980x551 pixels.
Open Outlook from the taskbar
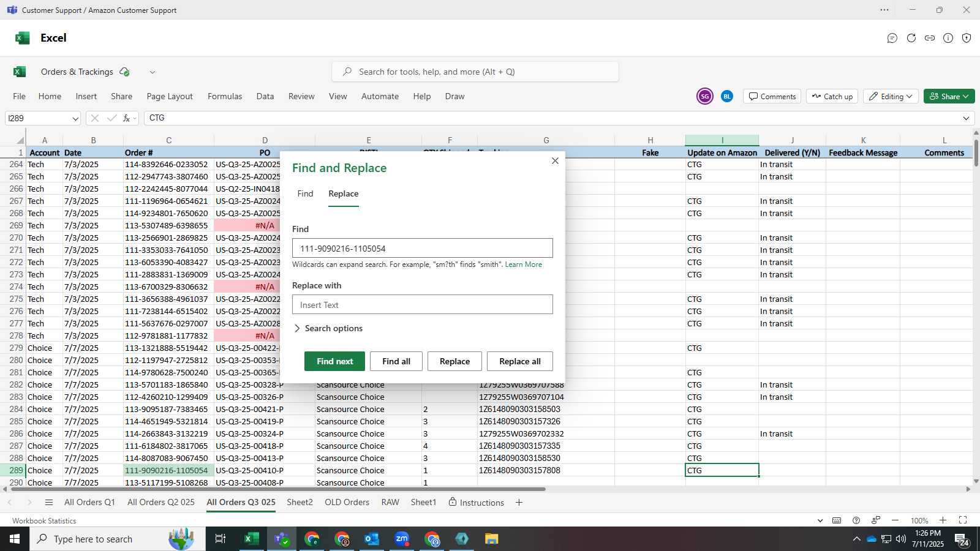372,539
